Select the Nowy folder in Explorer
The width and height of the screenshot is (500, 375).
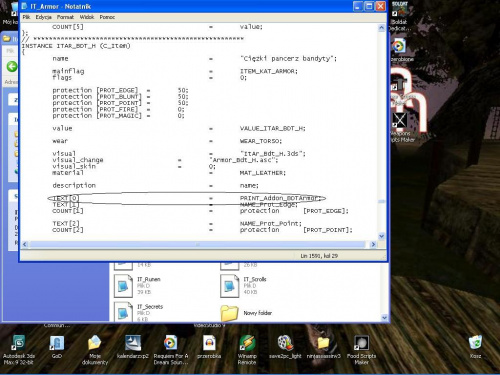[246, 313]
